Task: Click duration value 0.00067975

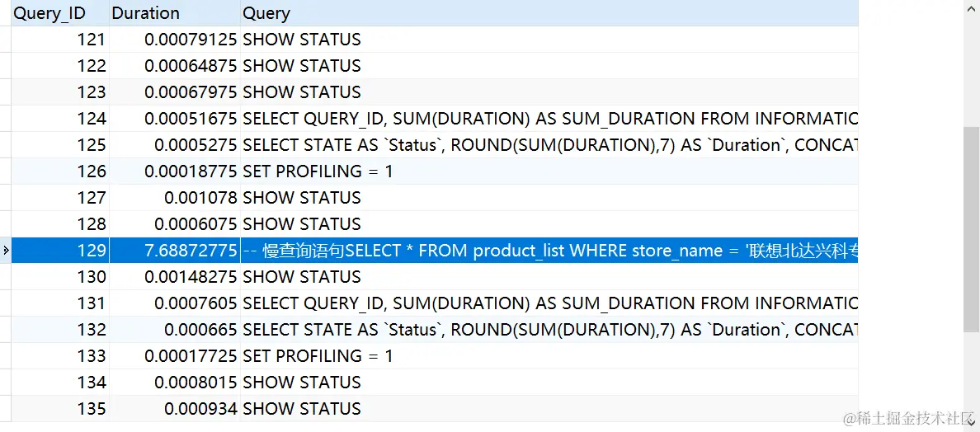Action: [191, 92]
